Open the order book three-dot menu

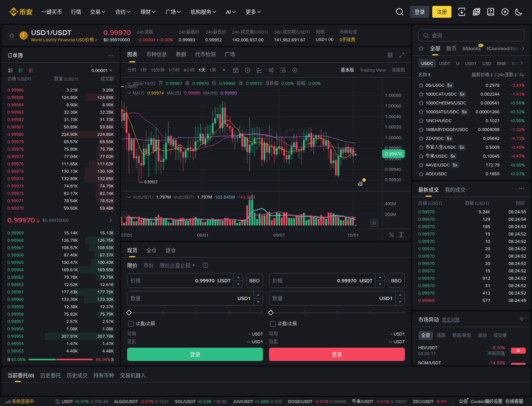[111, 55]
